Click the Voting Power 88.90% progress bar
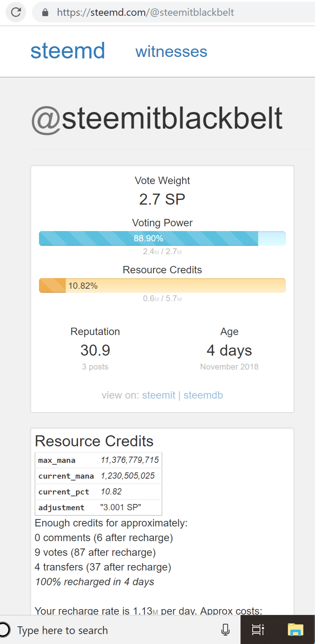The image size is (315, 644). 162,238
